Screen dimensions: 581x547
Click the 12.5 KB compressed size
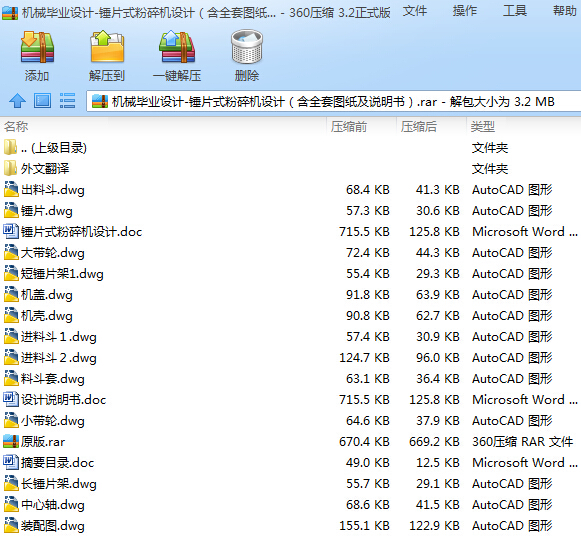click(438, 463)
